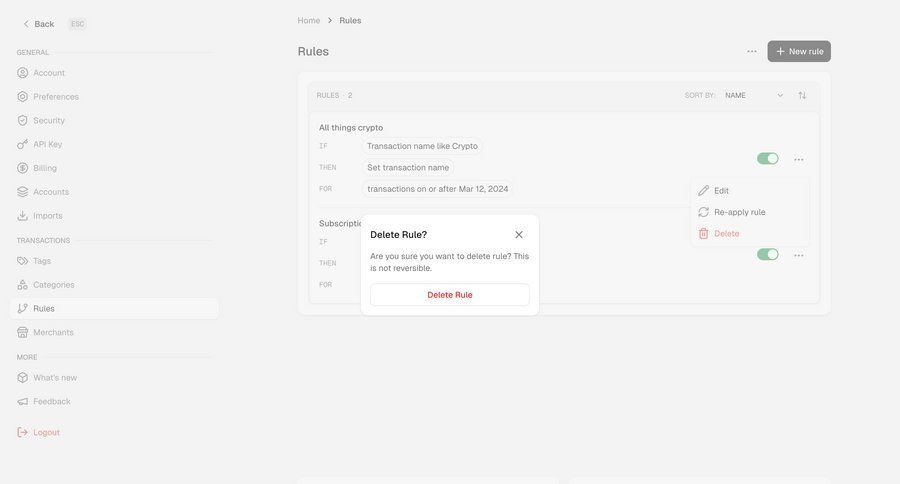Image resolution: width=900 pixels, height=484 pixels.
Task: Click the Feedback megaphone icon
Action: 22,401
